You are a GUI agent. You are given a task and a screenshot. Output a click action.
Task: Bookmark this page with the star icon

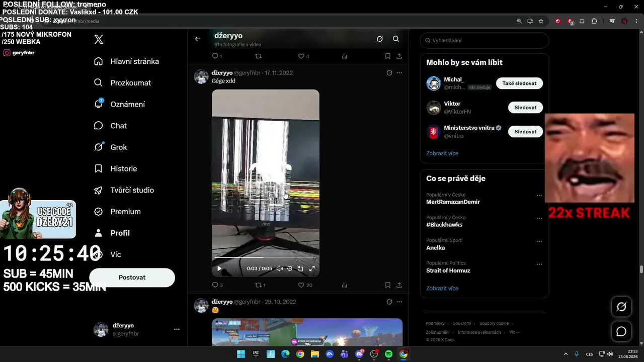click(541, 21)
